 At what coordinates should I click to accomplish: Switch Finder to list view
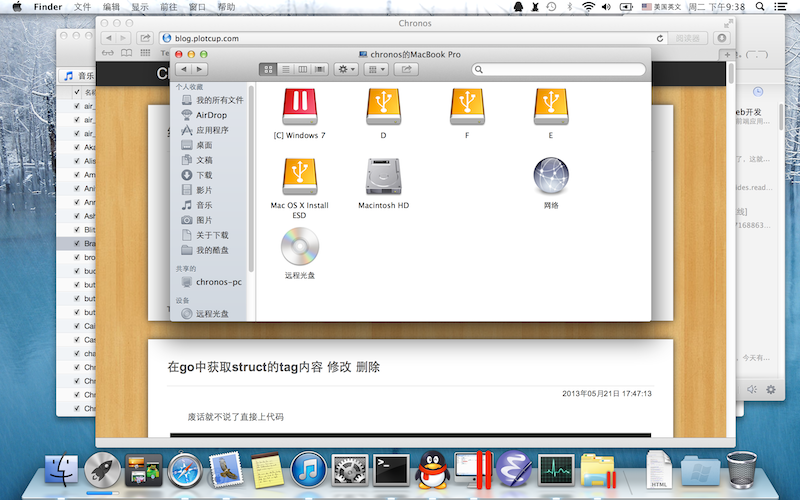286,69
